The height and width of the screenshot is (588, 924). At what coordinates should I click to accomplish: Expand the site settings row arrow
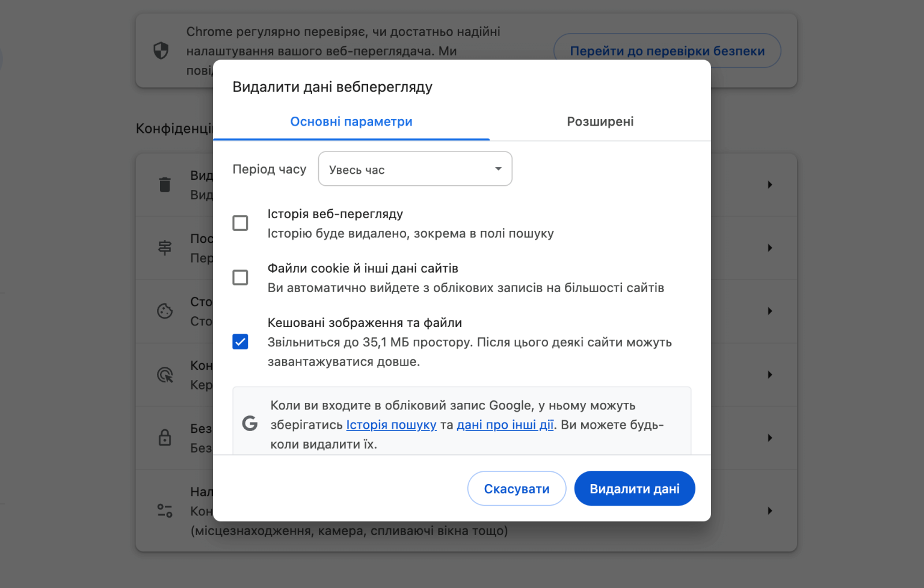769,510
